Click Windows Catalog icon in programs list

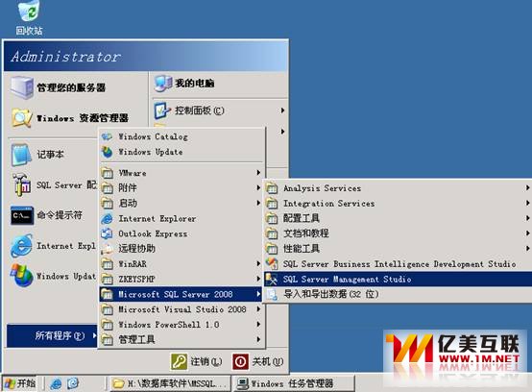point(107,136)
